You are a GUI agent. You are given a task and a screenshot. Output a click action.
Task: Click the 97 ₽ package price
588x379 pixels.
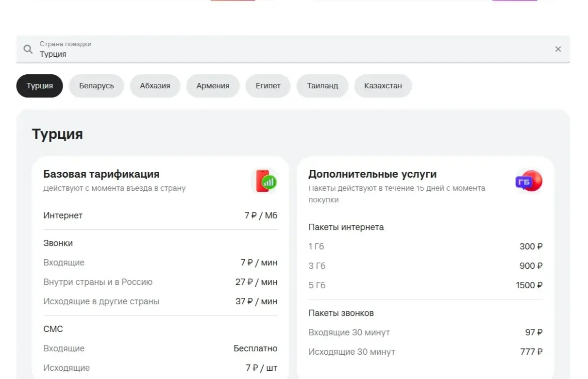[x=534, y=332]
